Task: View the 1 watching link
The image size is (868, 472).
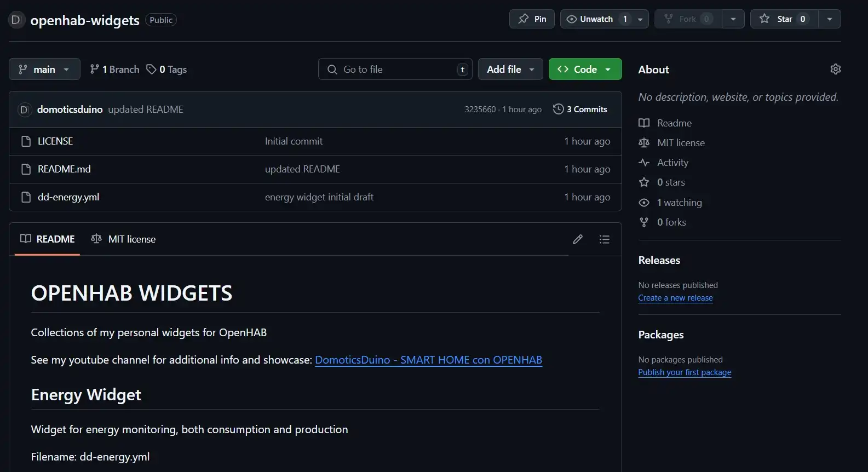Action: (x=679, y=203)
